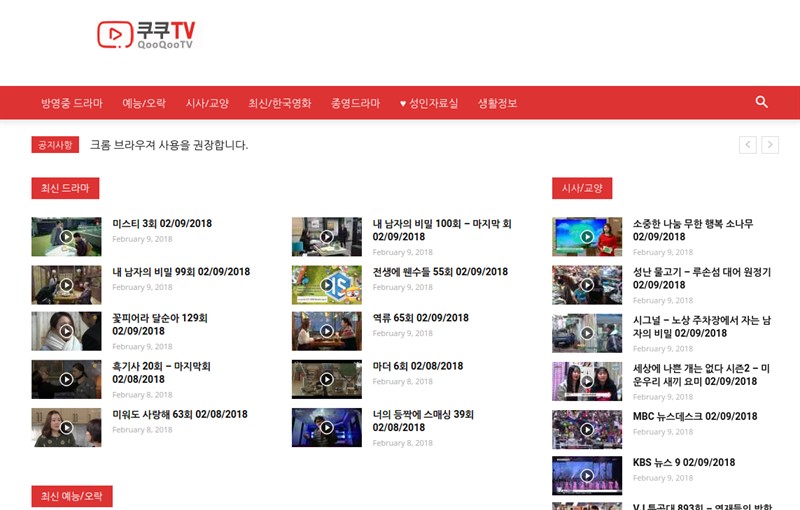Viewport: 800px width, 510px height.
Task: Play thumbnail for 전생에 웬수들 55회
Action: point(327,285)
